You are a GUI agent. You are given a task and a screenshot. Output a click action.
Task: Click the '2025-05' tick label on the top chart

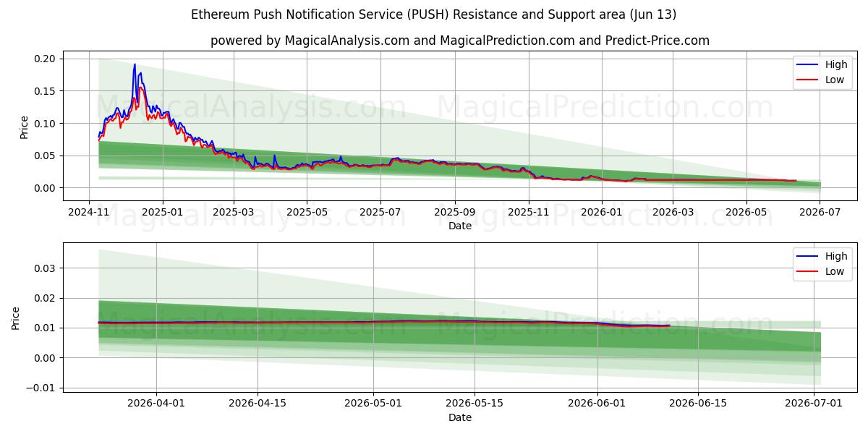[307, 213]
